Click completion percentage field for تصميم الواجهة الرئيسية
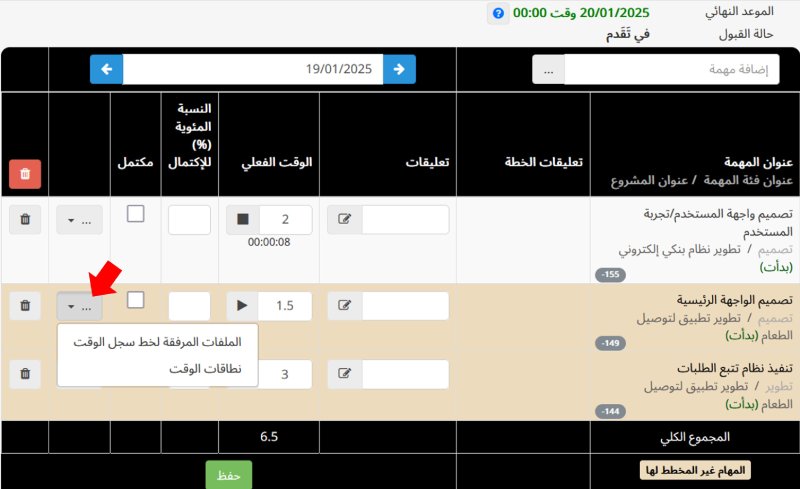The width and height of the screenshot is (800, 489). pyautogui.click(x=189, y=306)
